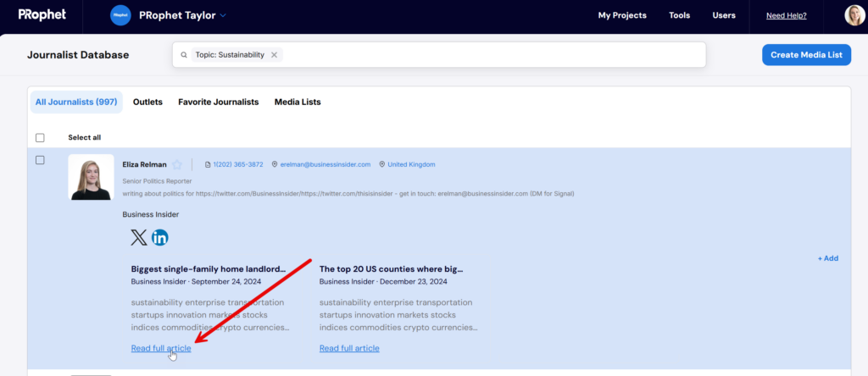868x376 pixels.
Task: Favorite Eliza Relman with the star icon
Action: [176, 165]
